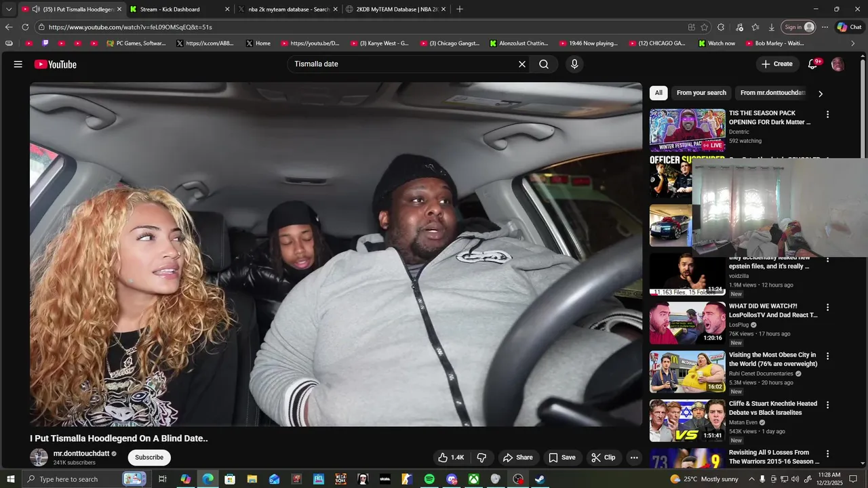Clear the search box with the X
The height and width of the screenshot is (488, 868).
coord(522,64)
